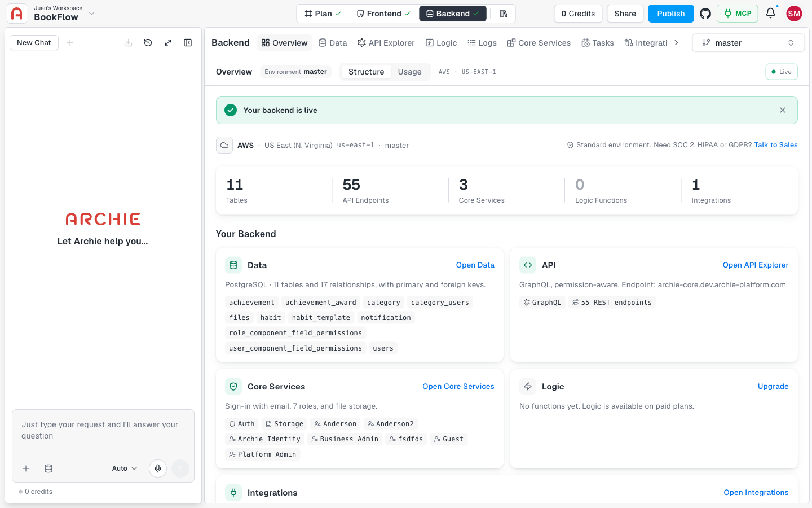Open the MCP connection button

[738, 14]
